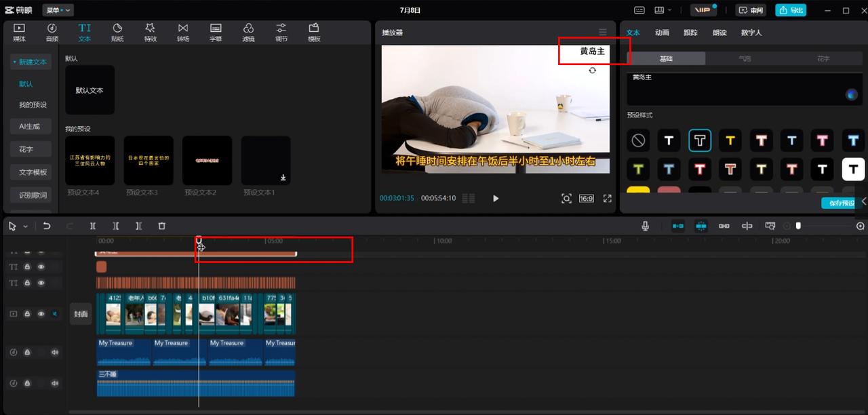868x415 pixels.
Task: Click the undo arrow in timeline toolbar
Action: (x=47, y=226)
